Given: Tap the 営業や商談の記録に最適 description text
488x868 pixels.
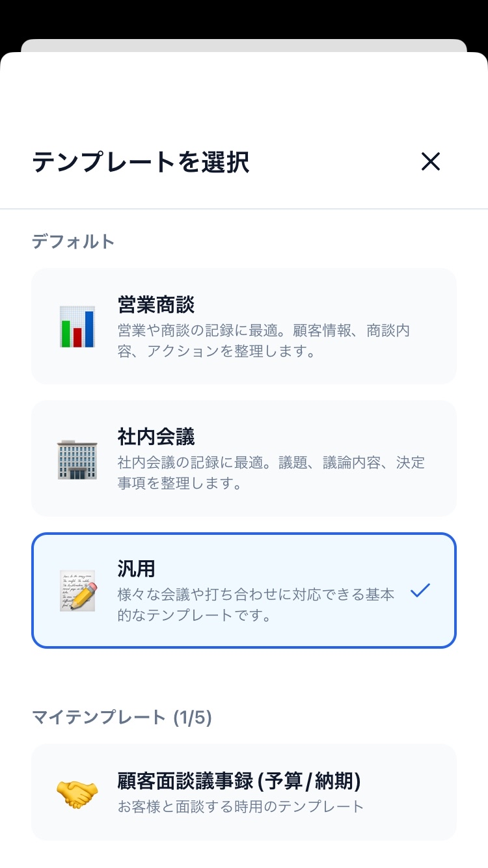Looking at the screenshot, I should point(264,341).
